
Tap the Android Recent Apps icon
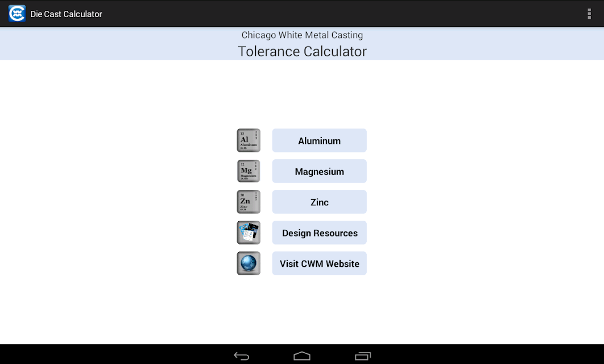pyautogui.click(x=362, y=356)
